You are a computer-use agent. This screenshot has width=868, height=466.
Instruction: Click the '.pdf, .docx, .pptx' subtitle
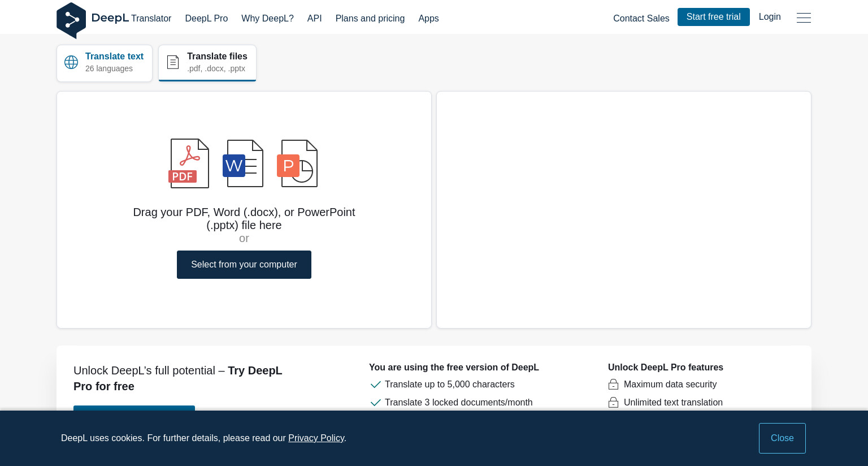(x=216, y=68)
